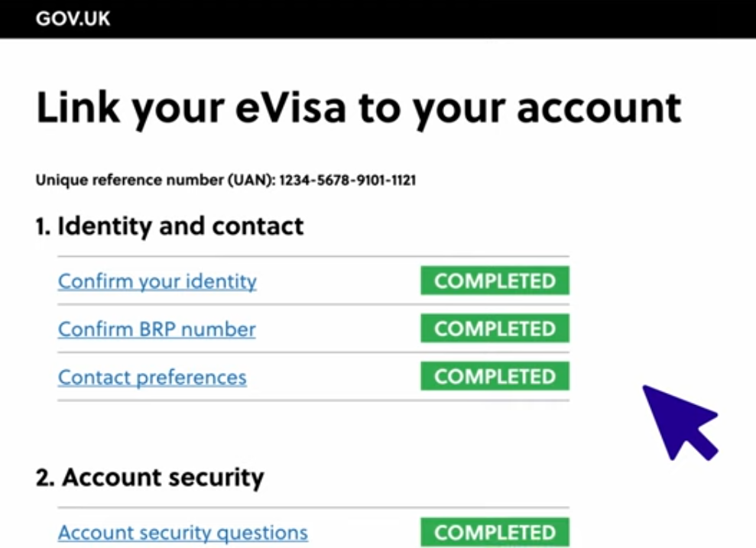Click the COMPLETED tag beside Confirm BRP number

tap(495, 329)
